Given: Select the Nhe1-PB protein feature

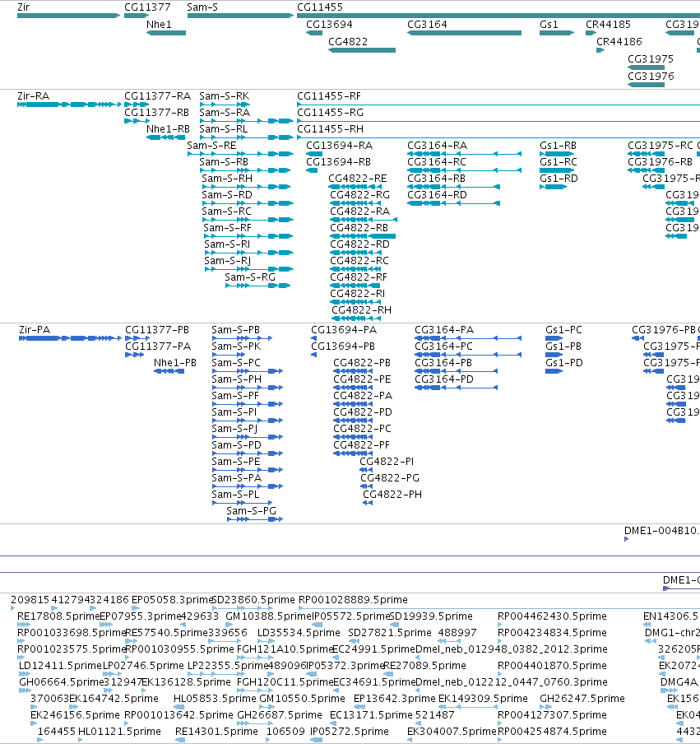Looking at the screenshot, I should (169, 371).
